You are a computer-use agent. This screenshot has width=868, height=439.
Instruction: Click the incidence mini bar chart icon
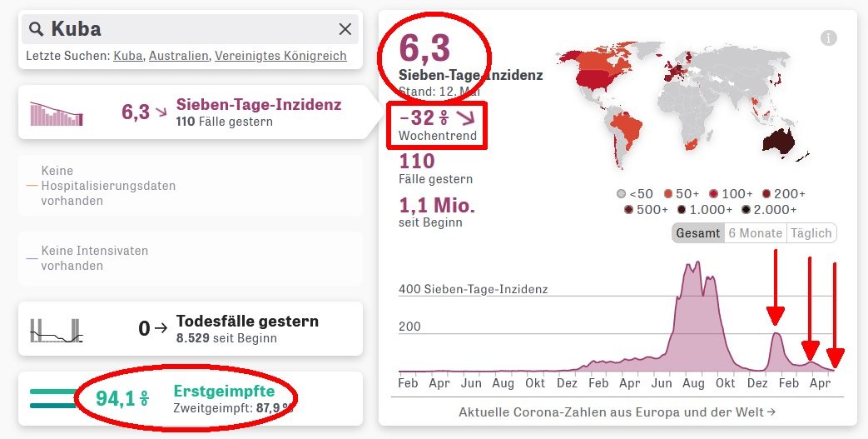point(57,113)
